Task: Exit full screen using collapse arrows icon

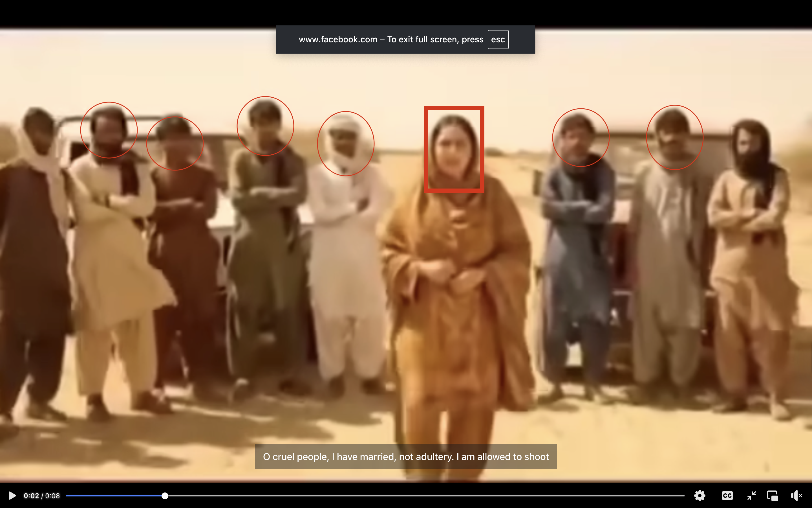Action: click(752, 496)
